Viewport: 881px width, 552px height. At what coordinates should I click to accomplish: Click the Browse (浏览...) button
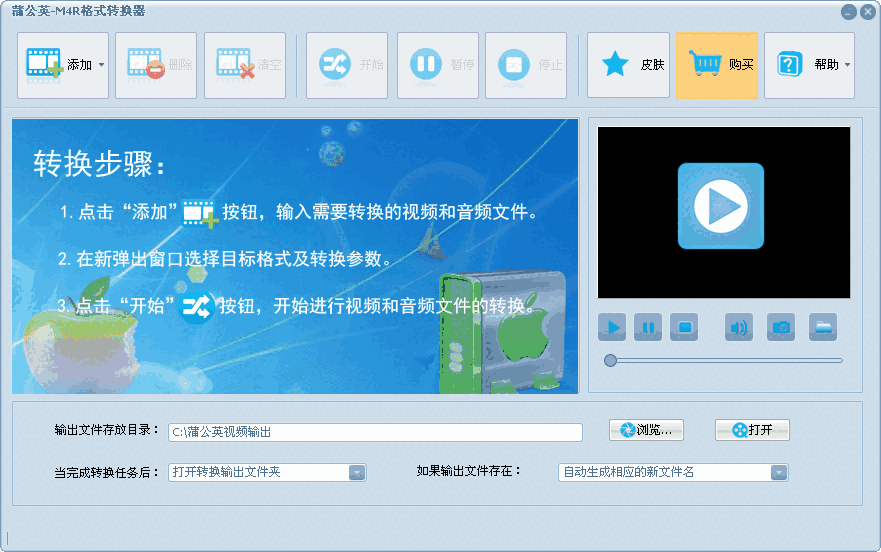(646, 430)
